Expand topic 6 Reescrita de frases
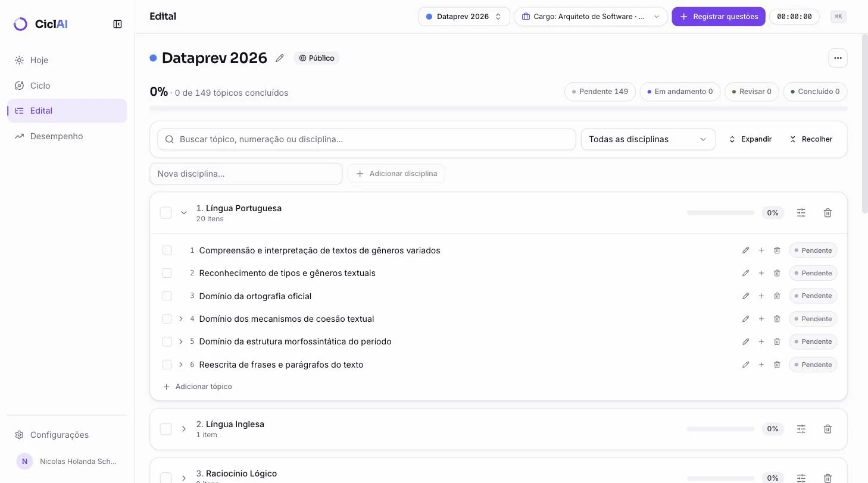 tap(181, 365)
